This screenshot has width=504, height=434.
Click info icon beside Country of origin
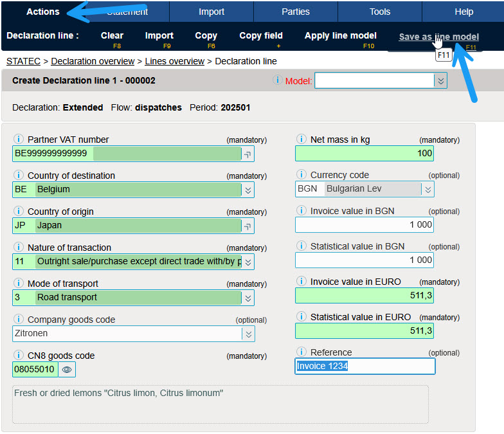19,212
